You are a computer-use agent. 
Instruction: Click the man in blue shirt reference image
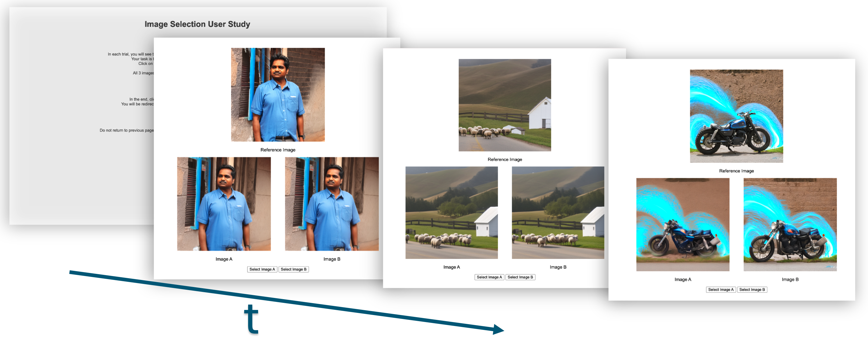click(x=278, y=95)
